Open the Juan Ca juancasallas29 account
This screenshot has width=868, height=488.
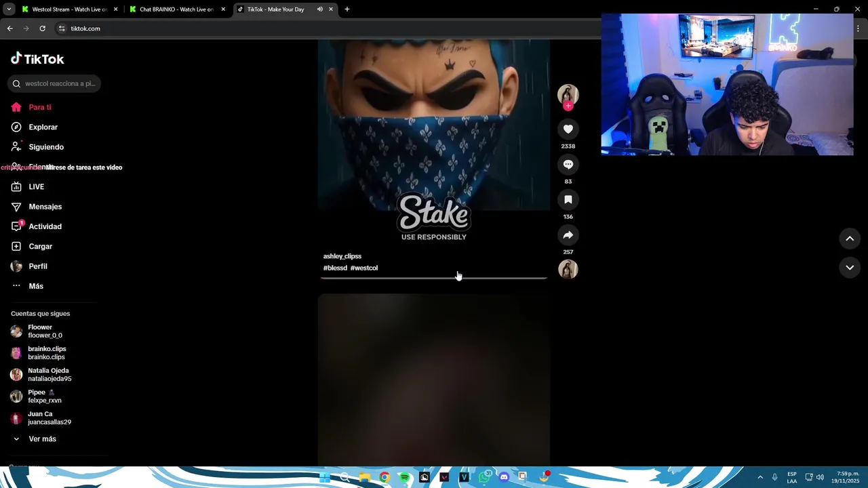41,418
